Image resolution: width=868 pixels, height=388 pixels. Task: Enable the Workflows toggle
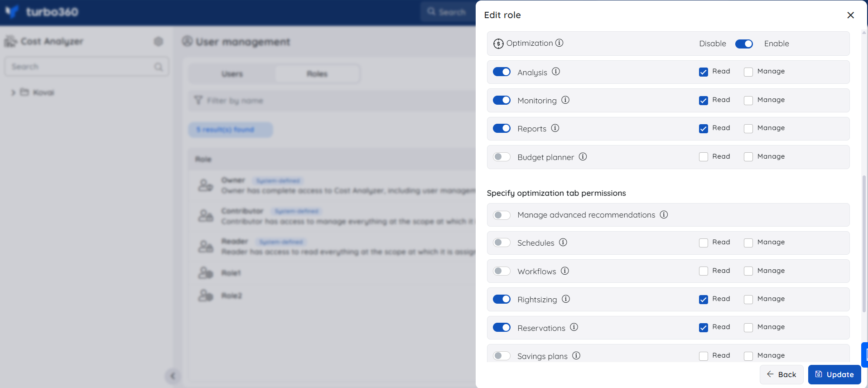[x=502, y=271]
